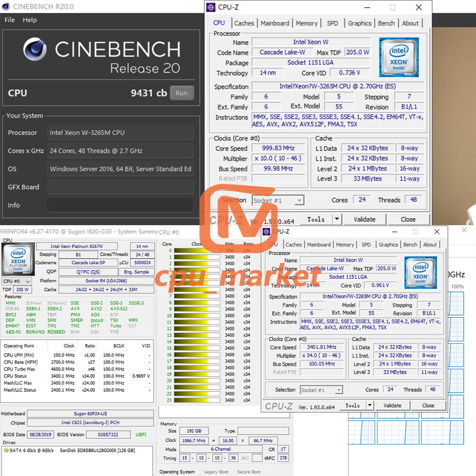Switch to Bench tab in lower CPU-Z
Screen dimensions: 476x476
click(410, 245)
